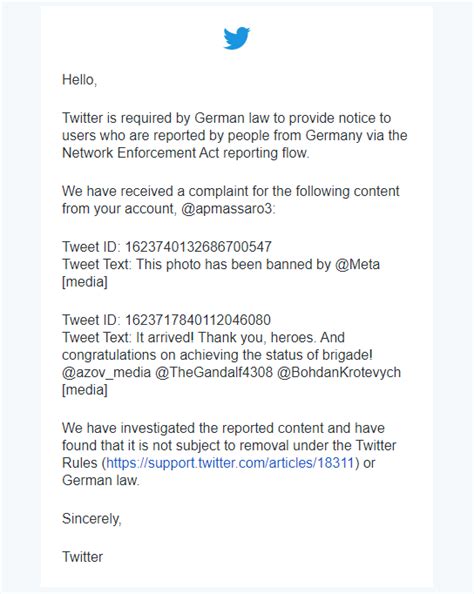Click the "Hello," greeting line
The height and width of the screenshot is (594, 474).
(x=80, y=80)
